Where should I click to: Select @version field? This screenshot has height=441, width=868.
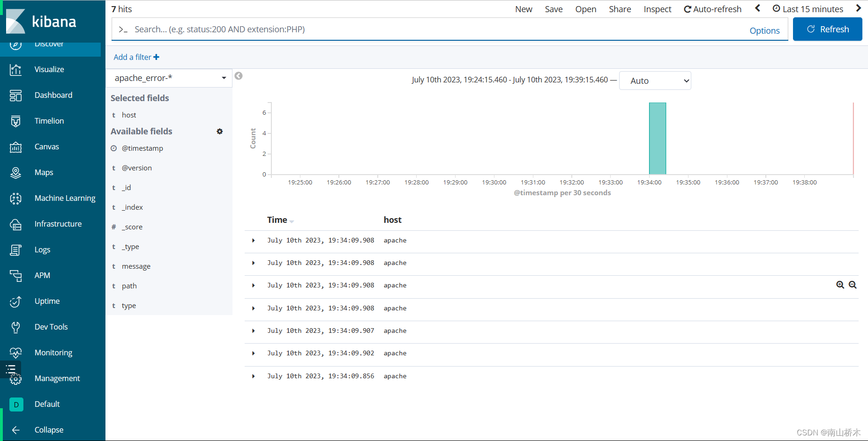pos(137,168)
